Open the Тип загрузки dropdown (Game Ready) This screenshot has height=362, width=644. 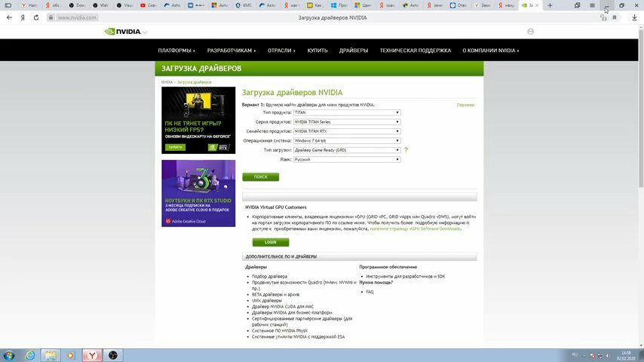click(347, 150)
